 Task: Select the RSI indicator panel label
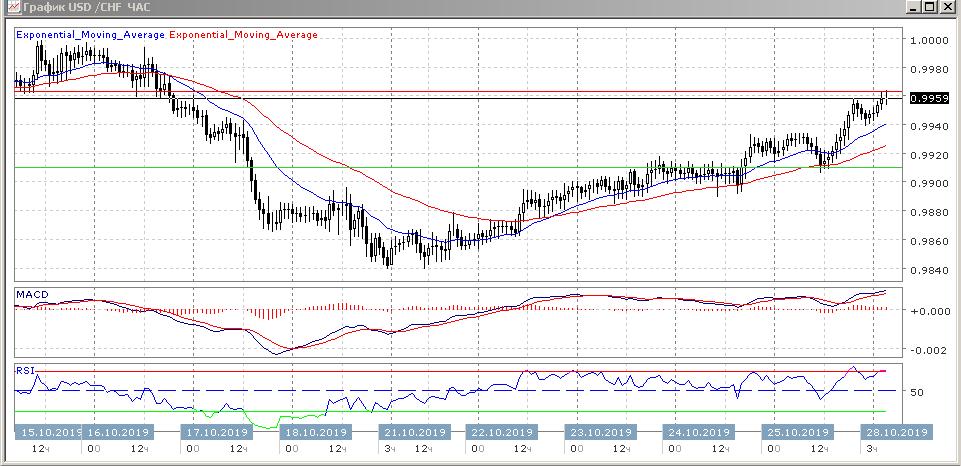point(23,370)
